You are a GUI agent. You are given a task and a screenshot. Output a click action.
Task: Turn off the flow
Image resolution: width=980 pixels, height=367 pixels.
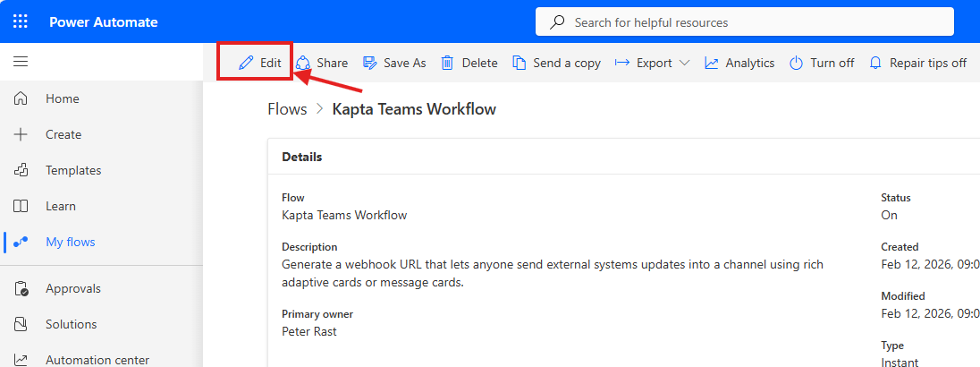(x=822, y=63)
